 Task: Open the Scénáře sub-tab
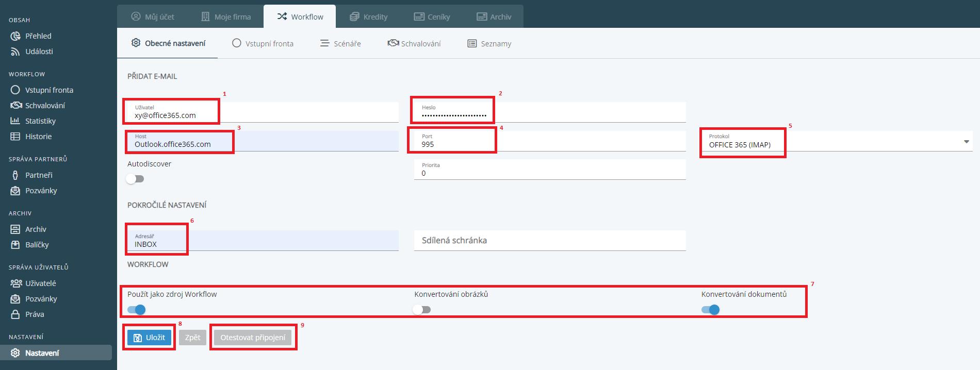click(x=340, y=44)
